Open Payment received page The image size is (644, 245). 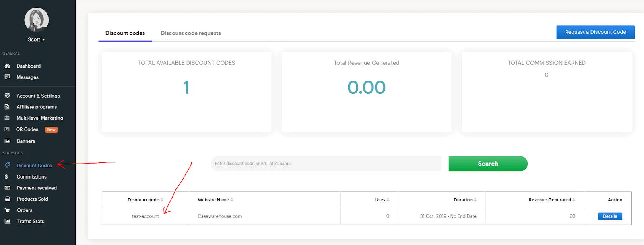37,188
